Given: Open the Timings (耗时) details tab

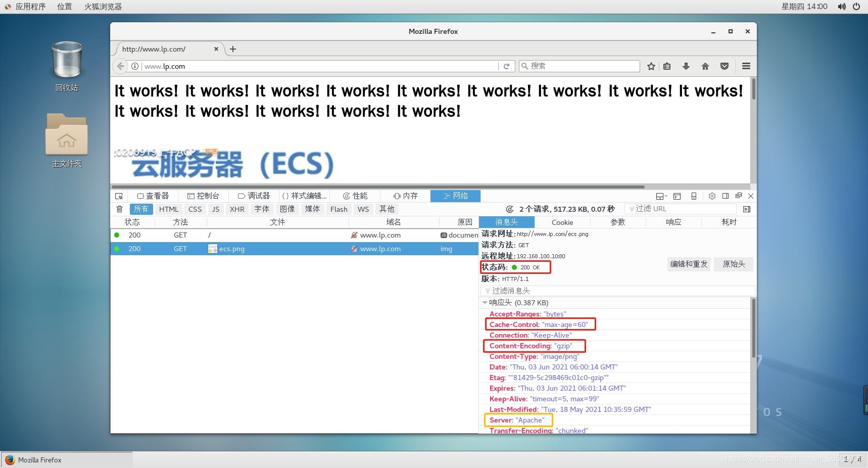Looking at the screenshot, I should 729,222.
